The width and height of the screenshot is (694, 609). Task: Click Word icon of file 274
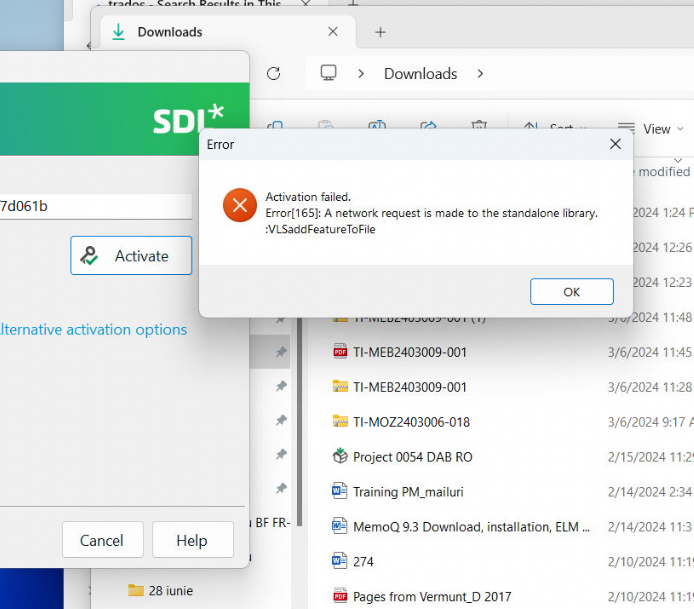point(339,561)
